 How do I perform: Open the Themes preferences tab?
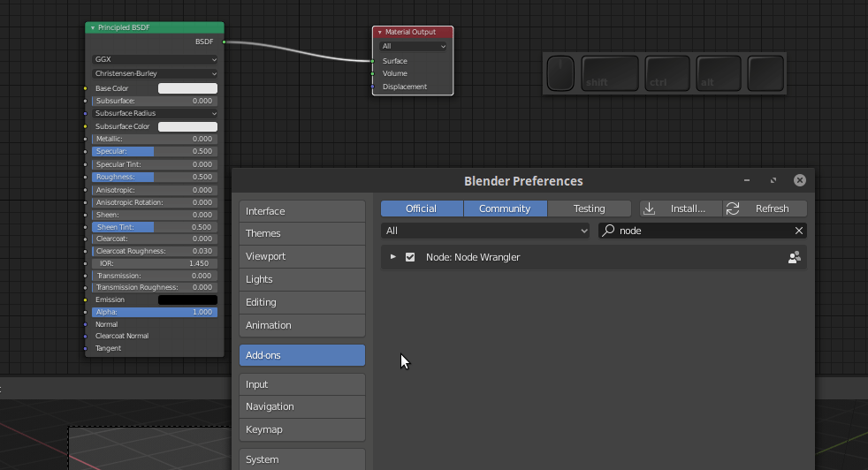pyautogui.click(x=302, y=233)
